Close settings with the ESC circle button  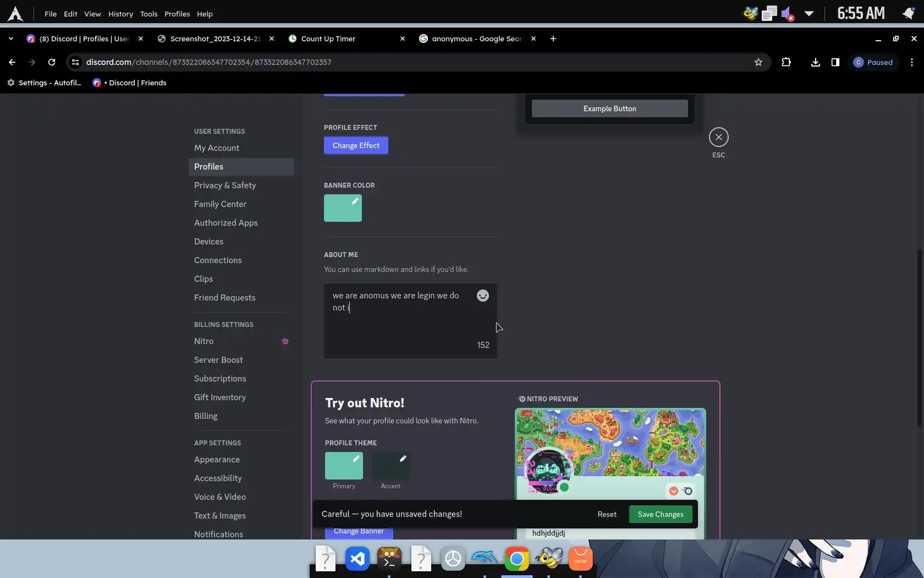pos(718,137)
